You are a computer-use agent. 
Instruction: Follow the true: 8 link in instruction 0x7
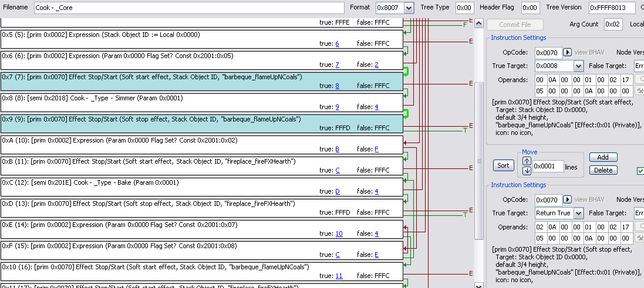pyautogui.click(x=338, y=86)
